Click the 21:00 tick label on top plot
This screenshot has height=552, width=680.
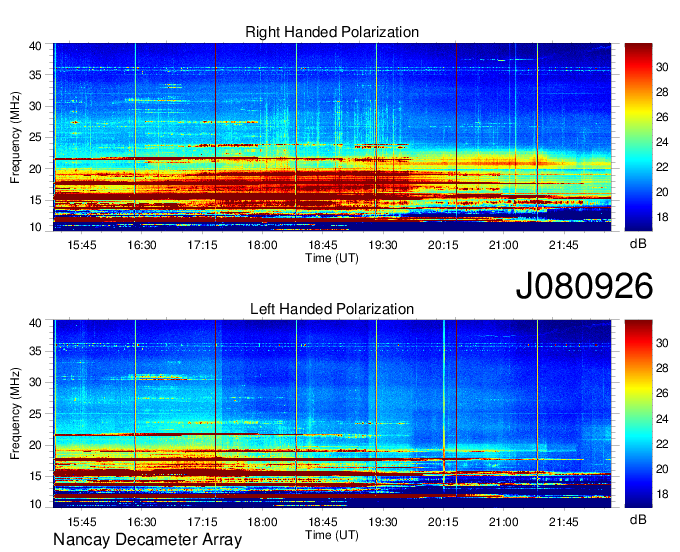[503, 245]
